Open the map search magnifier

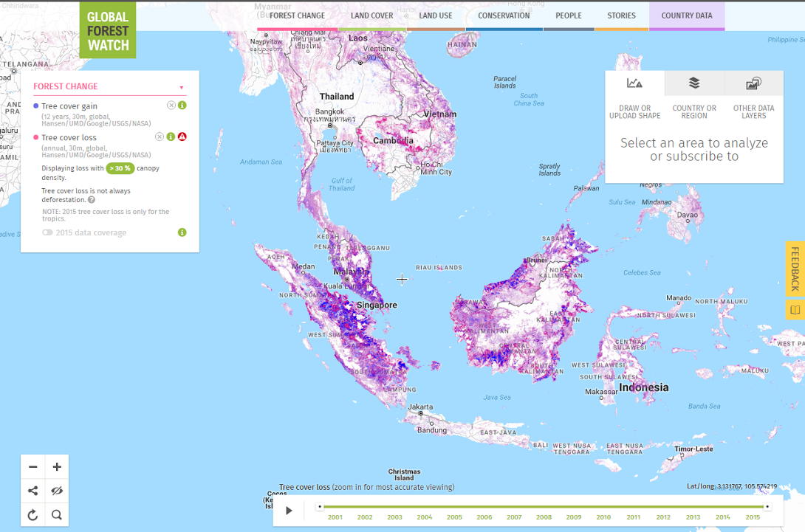click(57, 515)
